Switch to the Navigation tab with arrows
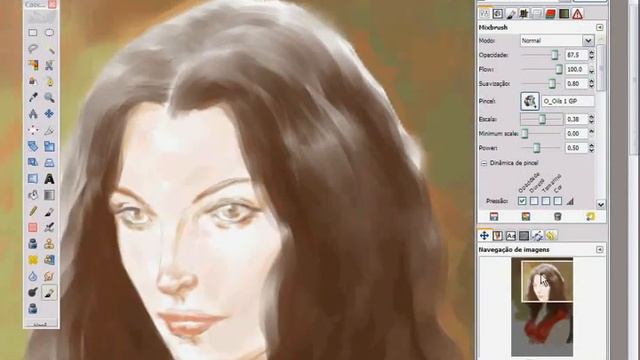 (484, 235)
